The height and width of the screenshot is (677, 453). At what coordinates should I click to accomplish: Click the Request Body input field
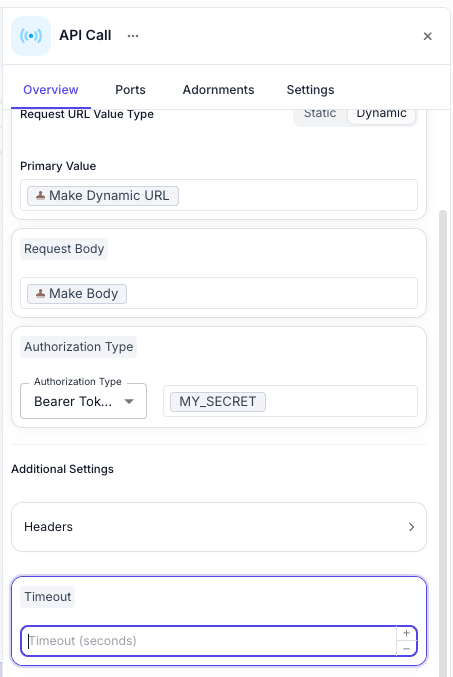click(219, 293)
